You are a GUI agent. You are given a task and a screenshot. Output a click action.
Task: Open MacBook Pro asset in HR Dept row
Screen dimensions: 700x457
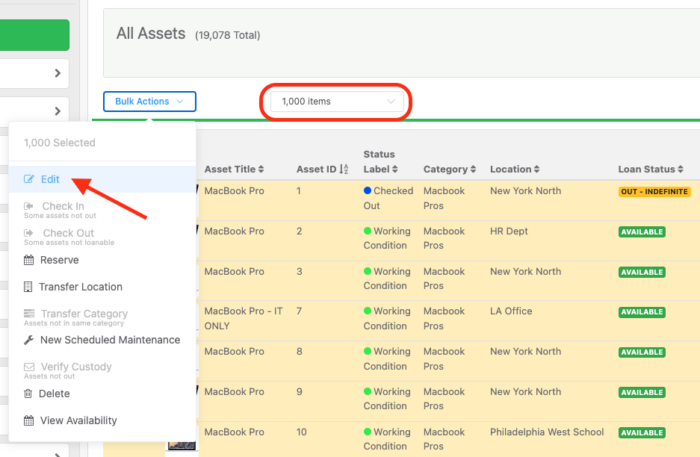coord(234,231)
